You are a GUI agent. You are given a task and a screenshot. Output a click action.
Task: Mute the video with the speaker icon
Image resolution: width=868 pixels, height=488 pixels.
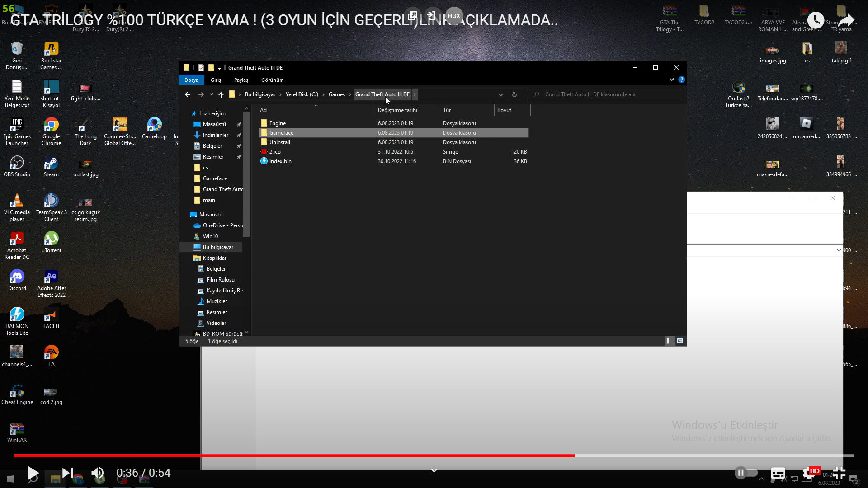[97, 473]
